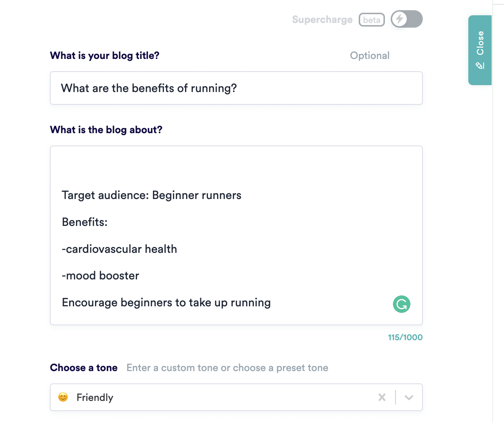Click the 'Choose a tone' label
Viewport: 504px width, 422px height.
tap(84, 368)
